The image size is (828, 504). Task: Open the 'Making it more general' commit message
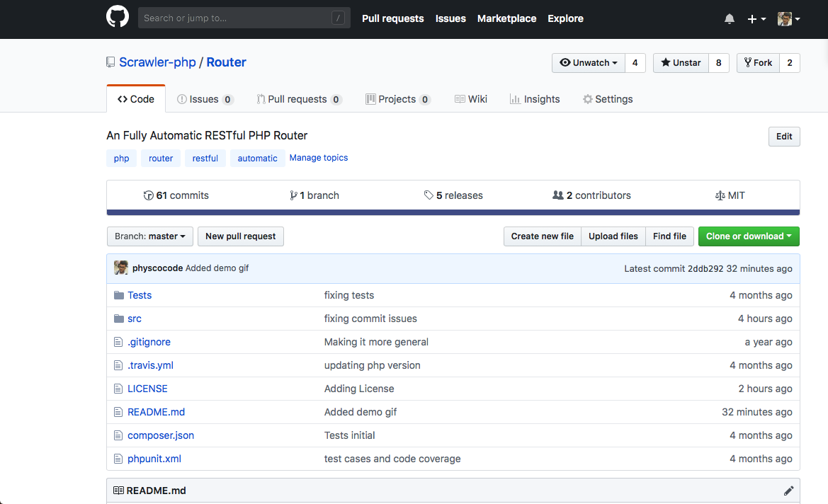[x=376, y=342]
